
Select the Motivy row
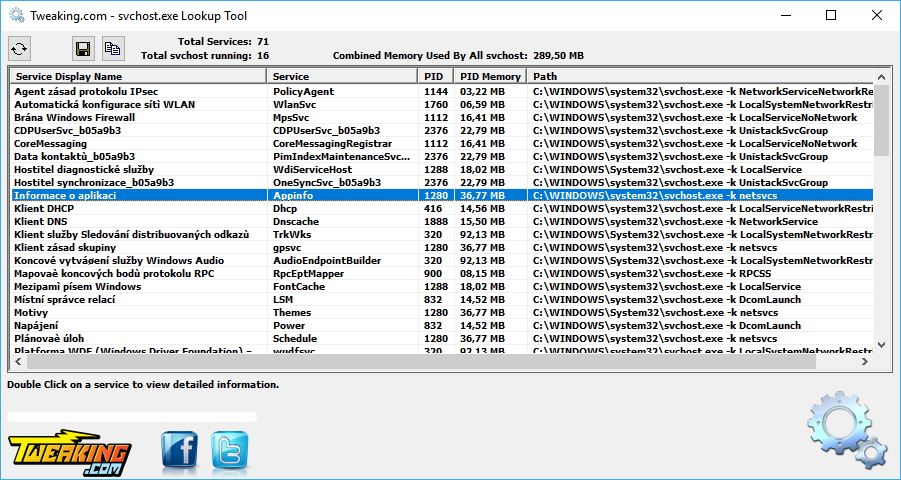(x=442, y=313)
